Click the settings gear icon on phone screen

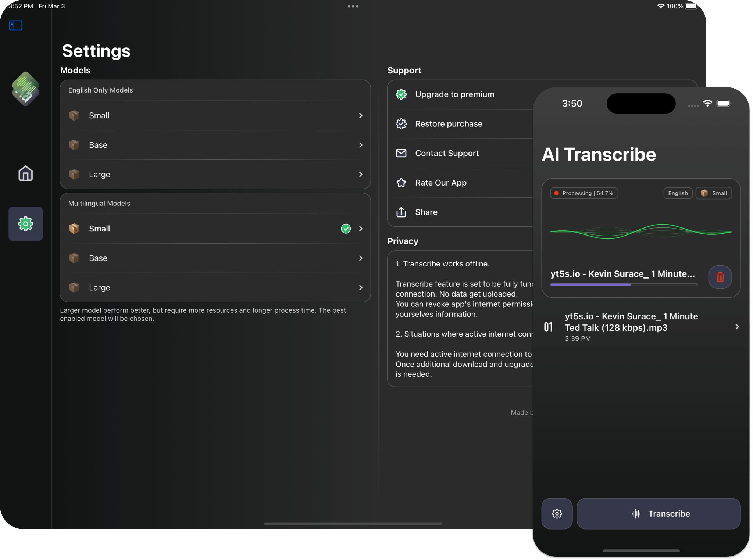pos(557,514)
